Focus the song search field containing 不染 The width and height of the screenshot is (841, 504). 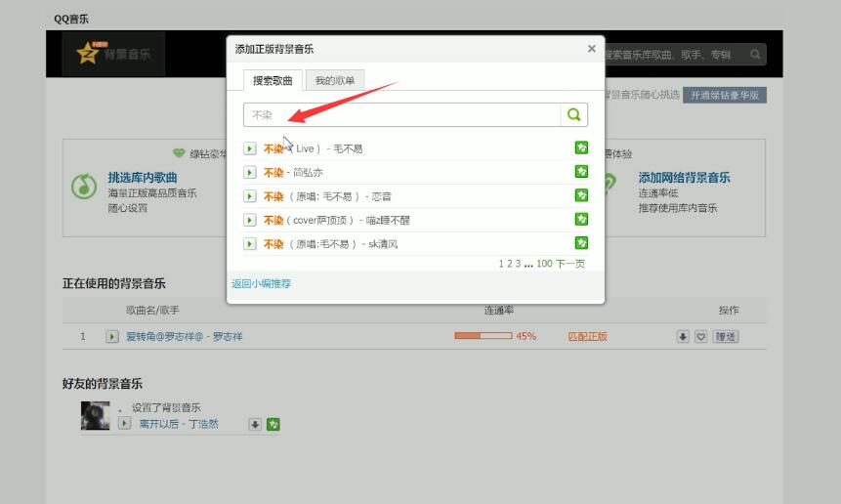[401, 114]
